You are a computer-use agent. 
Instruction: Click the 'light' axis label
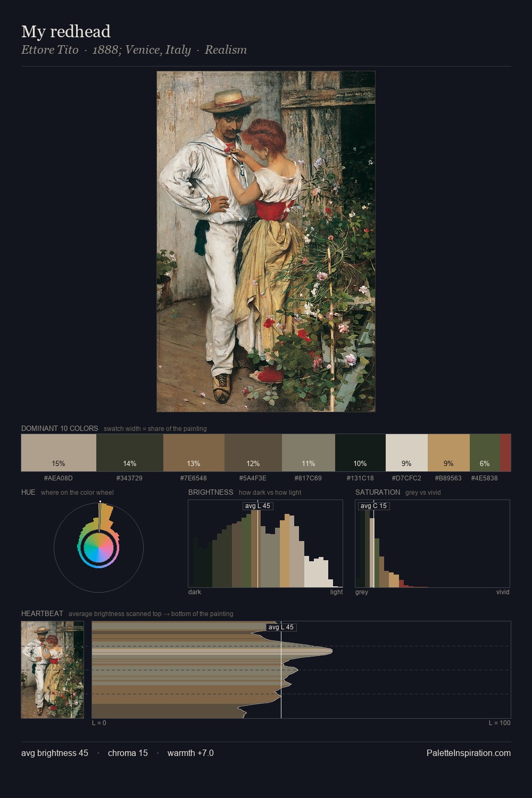coord(336,592)
